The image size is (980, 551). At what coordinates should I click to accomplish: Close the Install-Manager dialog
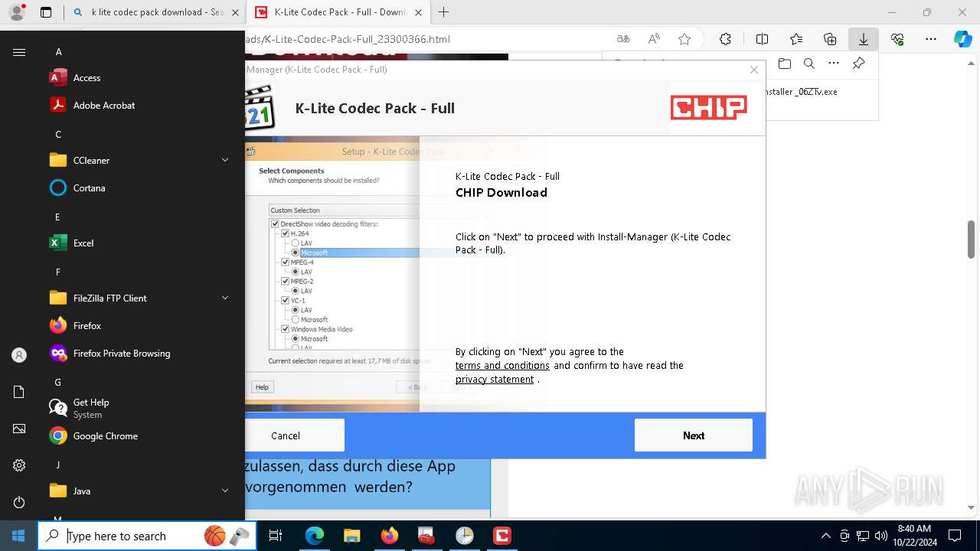[x=754, y=70]
